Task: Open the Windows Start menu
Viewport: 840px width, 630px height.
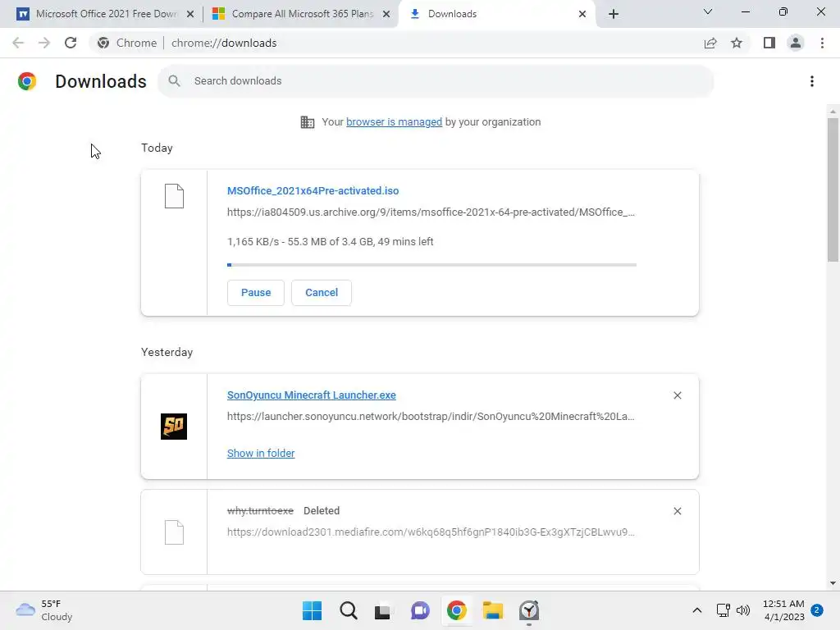Action: pos(312,610)
